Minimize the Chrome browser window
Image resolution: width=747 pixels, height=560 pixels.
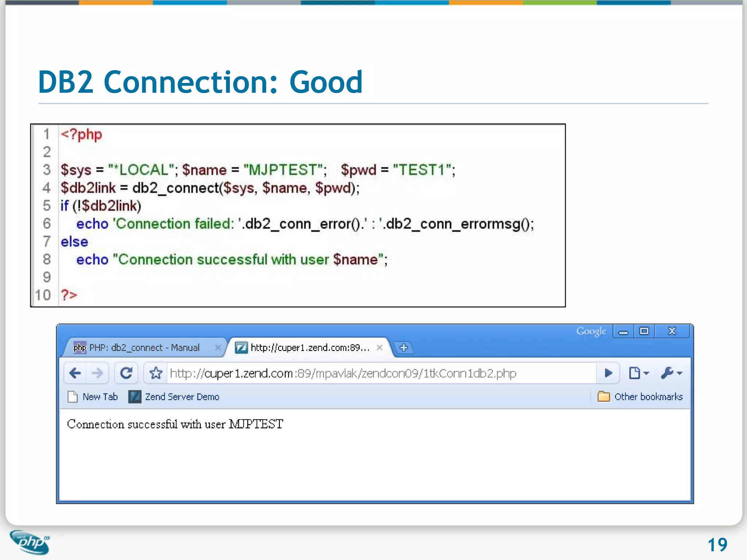(x=623, y=331)
